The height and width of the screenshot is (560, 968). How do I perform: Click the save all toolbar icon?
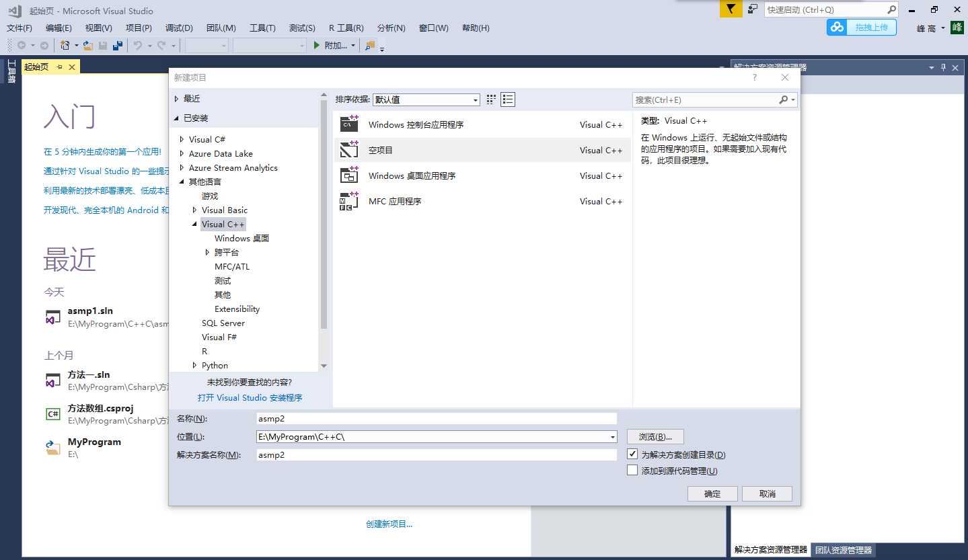tap(118, 45)
